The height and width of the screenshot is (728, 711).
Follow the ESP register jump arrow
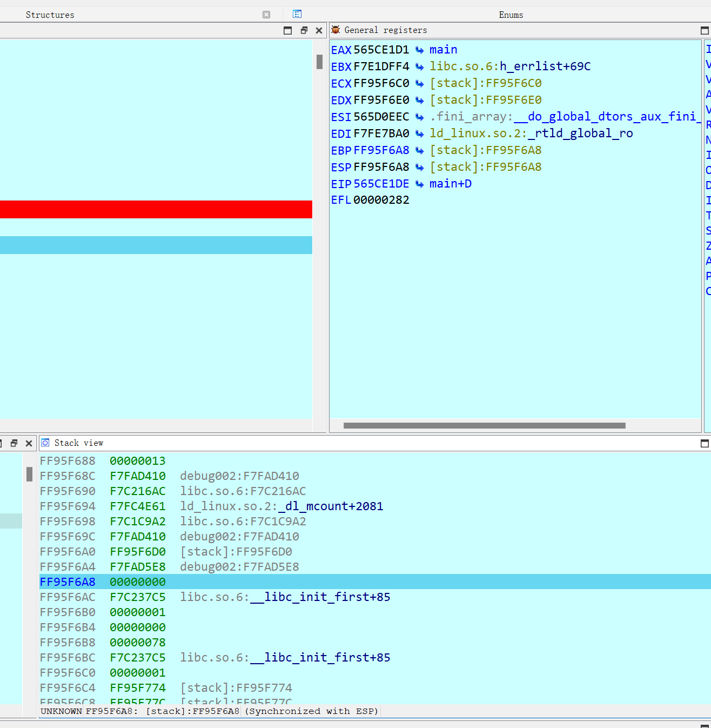(420, 168)
